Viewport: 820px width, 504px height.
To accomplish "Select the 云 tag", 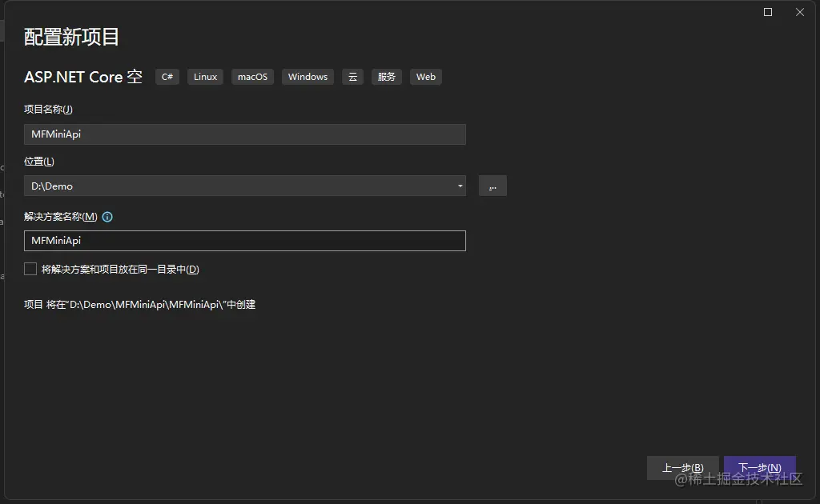I will (353, 77).
